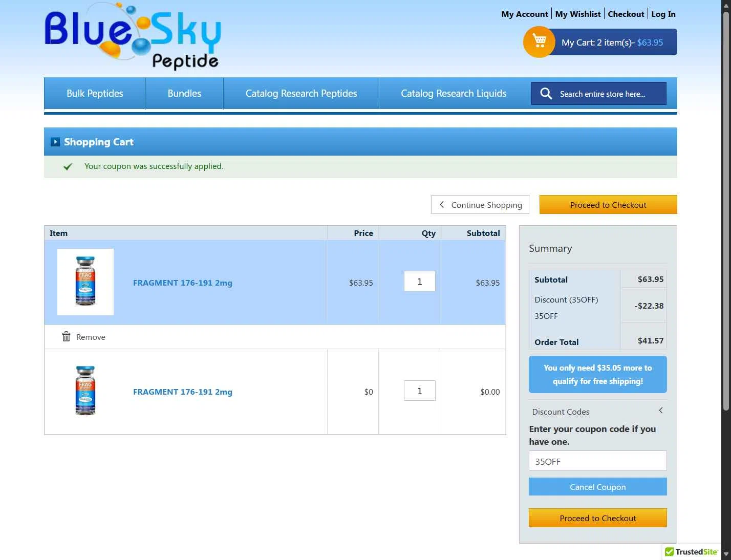The height and width of the screenshot is (560, 731).
Task: Click Remove link for first item
Action: click(x=91, y=337)
